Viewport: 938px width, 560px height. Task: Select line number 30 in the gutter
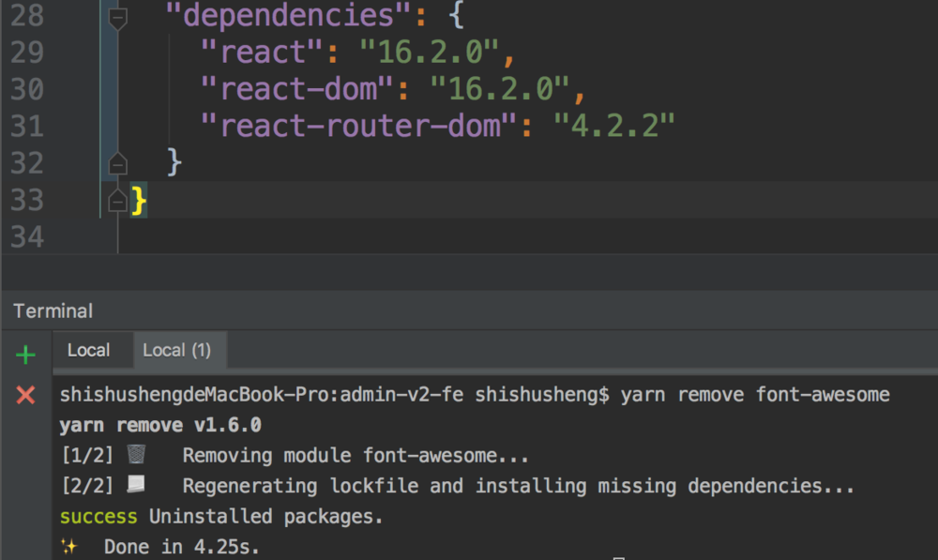click(x=27, y=90)
